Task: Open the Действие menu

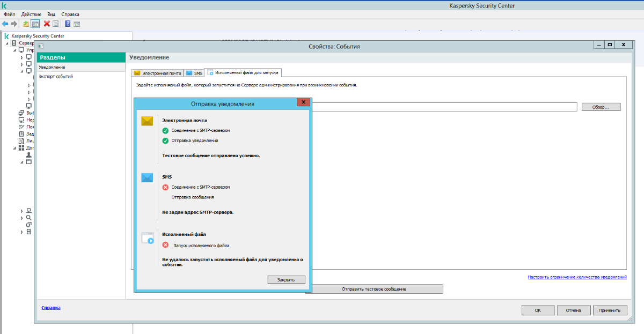Action: click(x=32, y=14)
